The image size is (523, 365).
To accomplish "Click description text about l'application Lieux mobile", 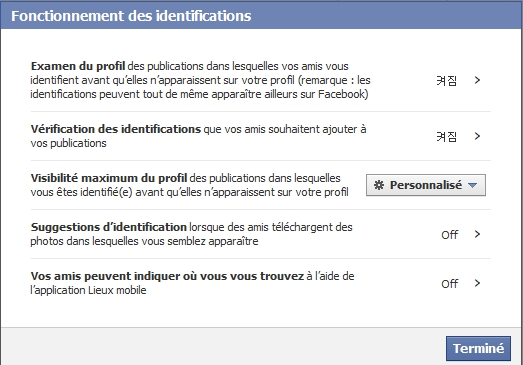I will (192, 283).
